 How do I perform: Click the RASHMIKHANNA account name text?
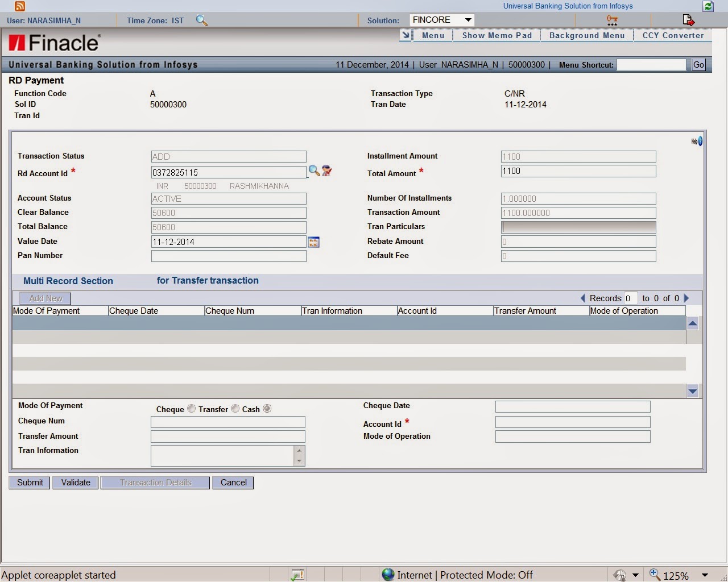pyautogui.click(x=259, y=186)
